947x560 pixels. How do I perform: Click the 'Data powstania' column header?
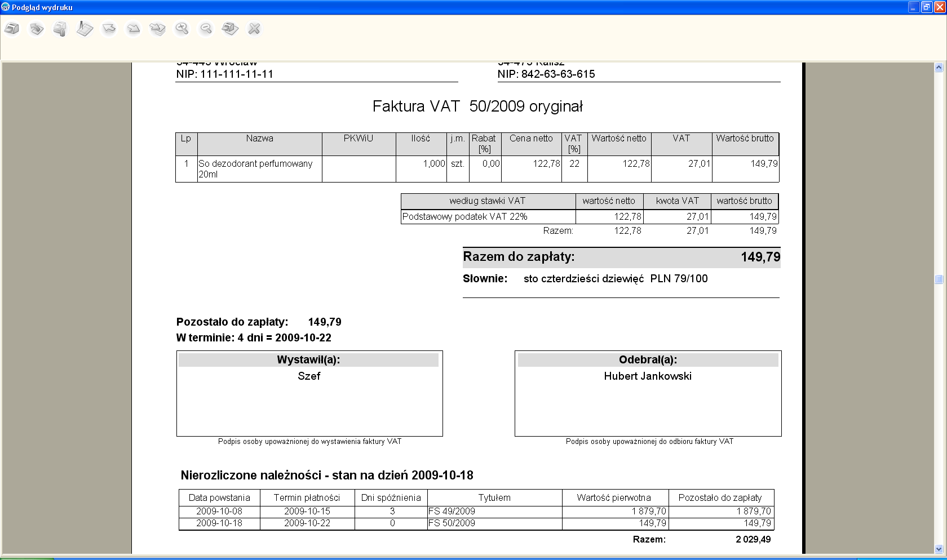219,498
